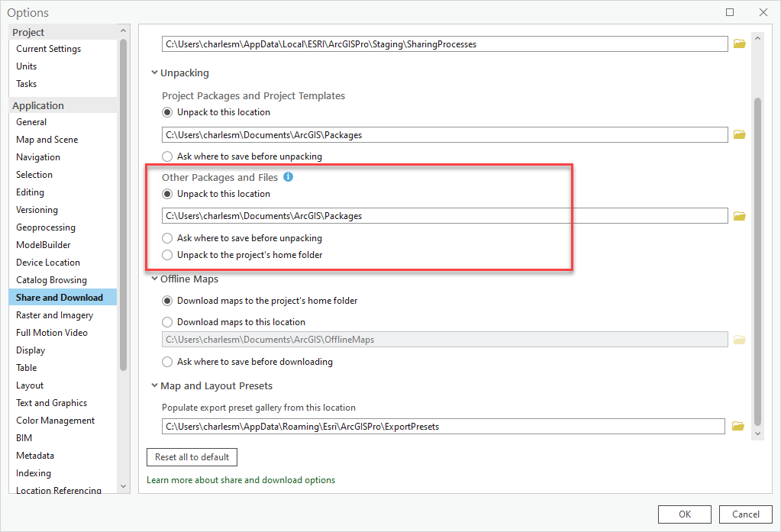Collapse the Unpacking section

155,73
